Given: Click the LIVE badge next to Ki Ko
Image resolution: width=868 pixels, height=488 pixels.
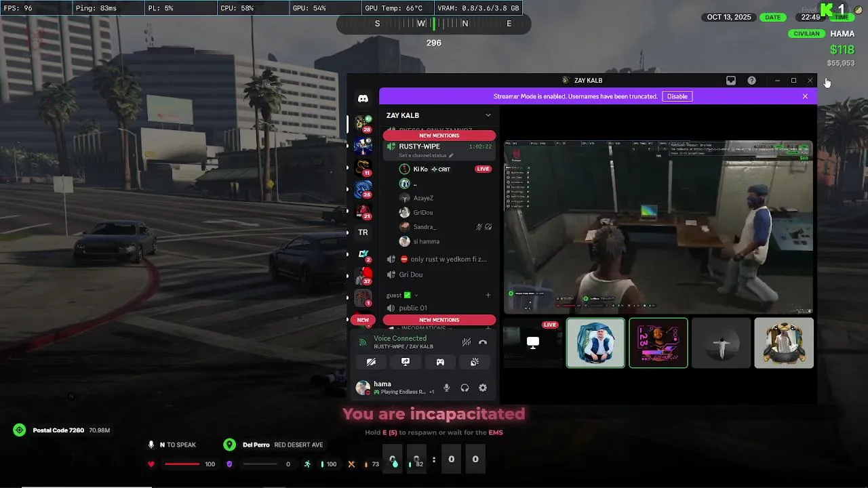Looking at the screenshot, I should 483,169.
